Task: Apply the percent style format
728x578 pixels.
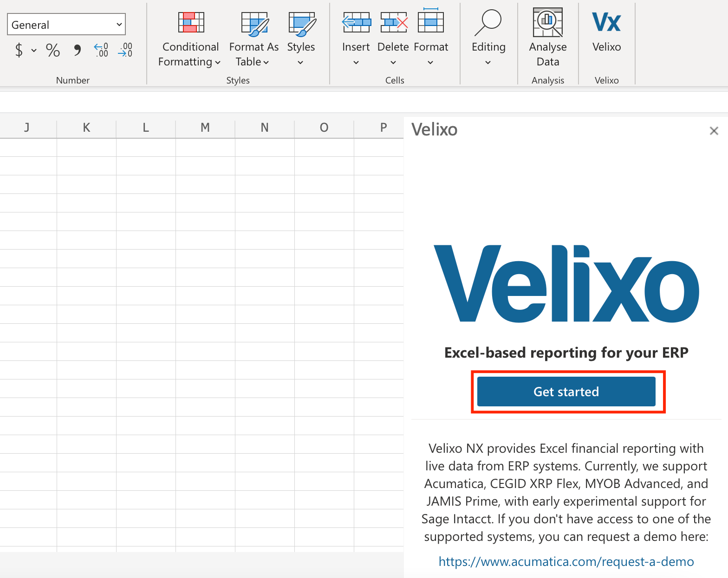Action: tap(53, 50)
